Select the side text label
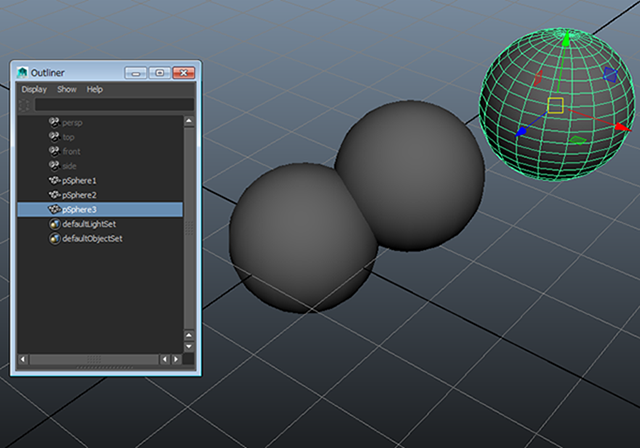 pyautogui.click(x=69, y=166)
